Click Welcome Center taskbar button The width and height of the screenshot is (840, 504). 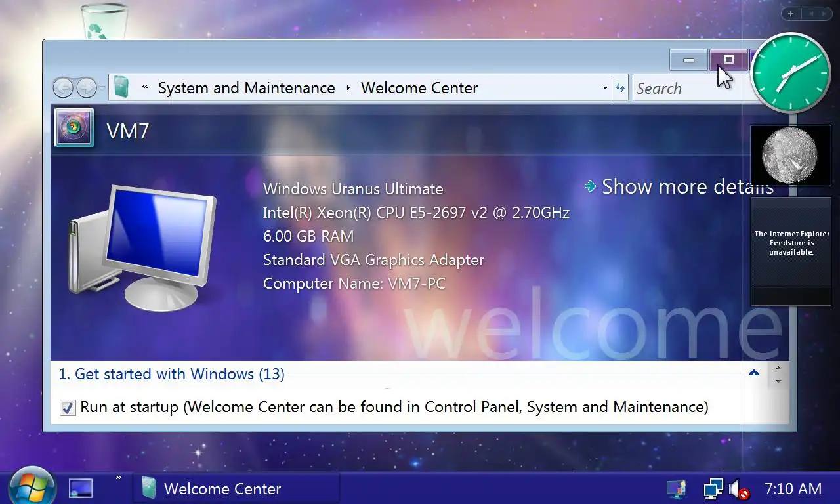click(237, 488)
